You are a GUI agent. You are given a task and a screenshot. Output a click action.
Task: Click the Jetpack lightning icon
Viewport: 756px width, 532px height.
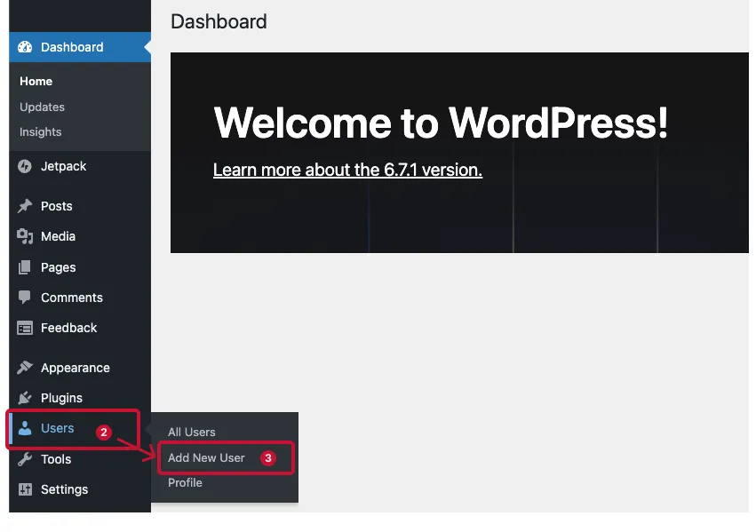click(x=25, y=166)
